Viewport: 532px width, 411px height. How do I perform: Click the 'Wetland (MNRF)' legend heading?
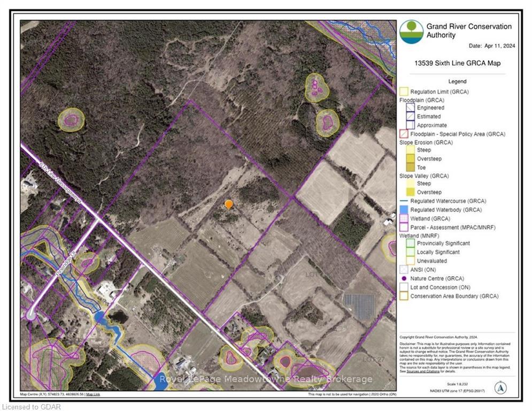(419, 235)
